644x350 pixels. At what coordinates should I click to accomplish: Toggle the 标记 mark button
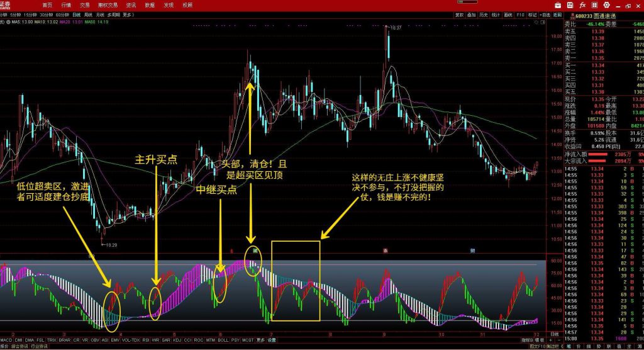pos(533,14)
